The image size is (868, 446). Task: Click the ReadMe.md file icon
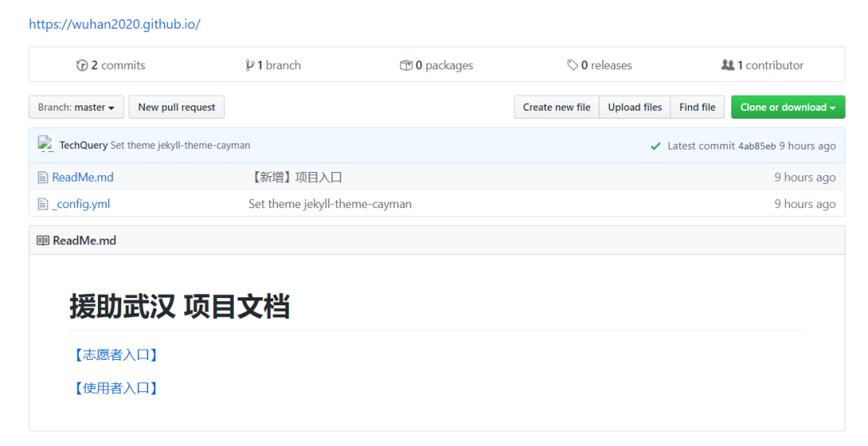pyautogui.click(x=43, y=178)
